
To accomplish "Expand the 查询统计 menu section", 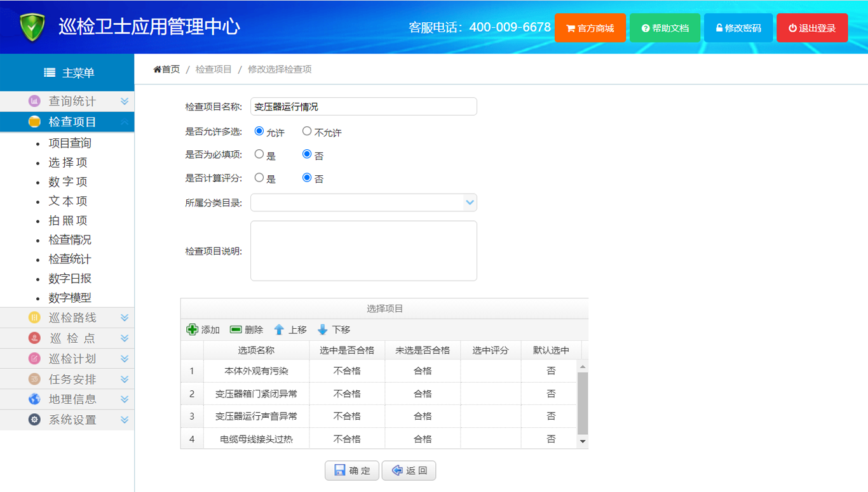I will [x=125, y=102].
